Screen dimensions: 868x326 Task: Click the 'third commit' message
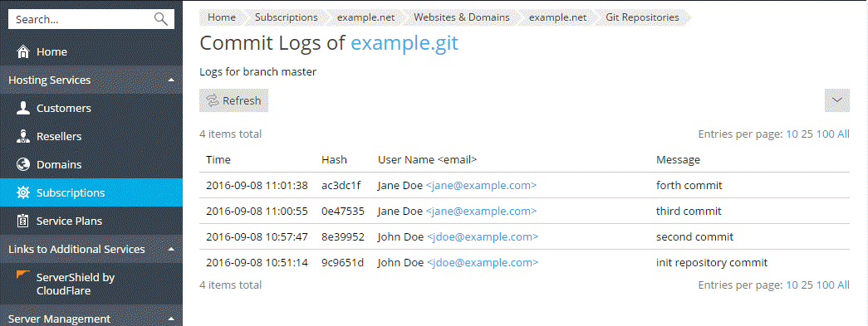coord(689,211)
